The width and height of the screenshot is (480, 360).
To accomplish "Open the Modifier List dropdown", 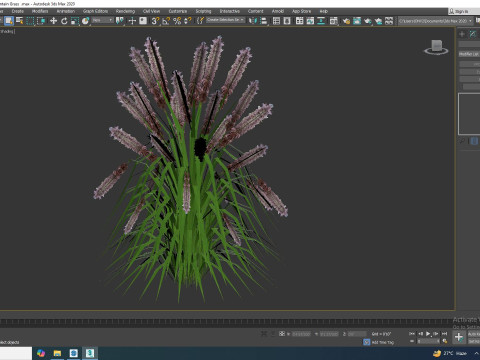I will coord(469,54).
